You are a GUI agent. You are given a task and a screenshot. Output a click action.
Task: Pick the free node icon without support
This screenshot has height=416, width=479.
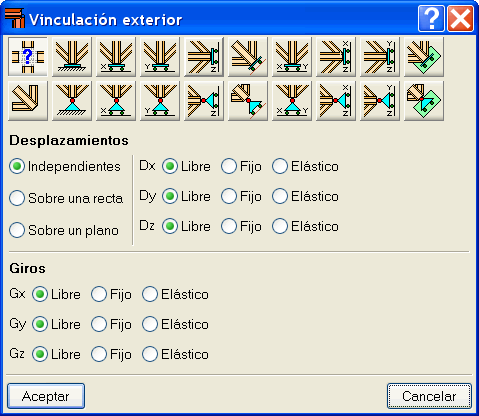tap(28, 101)
